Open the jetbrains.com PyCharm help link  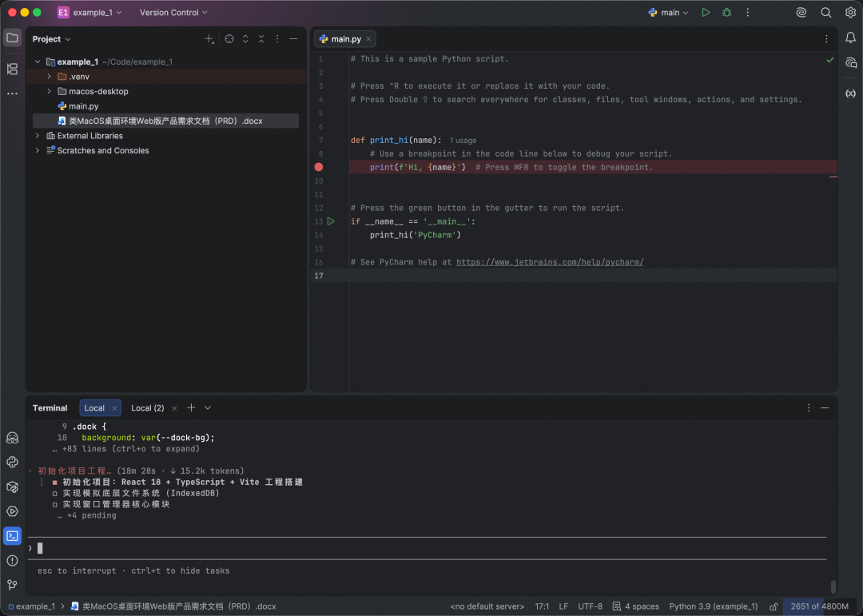click(x=549, y=262)
